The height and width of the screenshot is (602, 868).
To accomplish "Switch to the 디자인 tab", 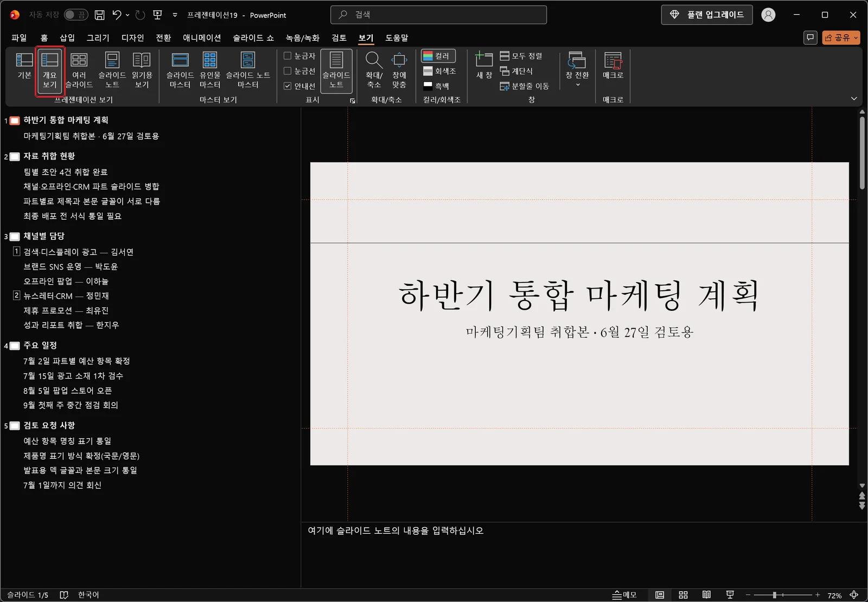I will [x=133, y=37].
